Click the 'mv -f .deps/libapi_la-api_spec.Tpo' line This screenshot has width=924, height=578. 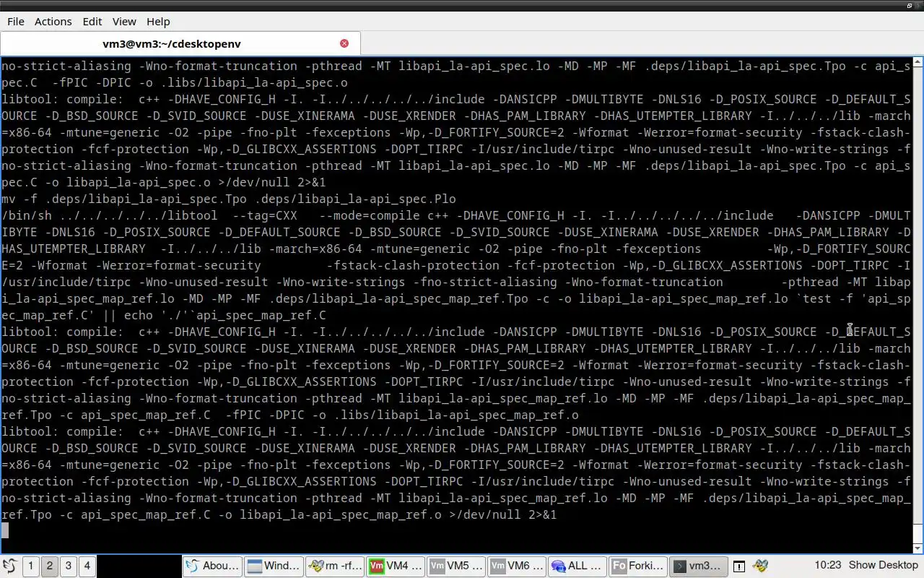coord(229,199)
